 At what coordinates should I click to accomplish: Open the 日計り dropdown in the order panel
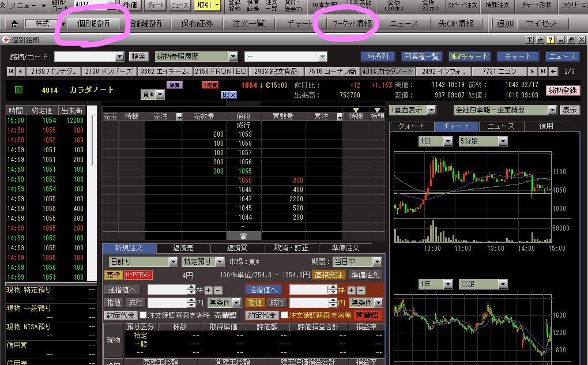pos(143,261)
